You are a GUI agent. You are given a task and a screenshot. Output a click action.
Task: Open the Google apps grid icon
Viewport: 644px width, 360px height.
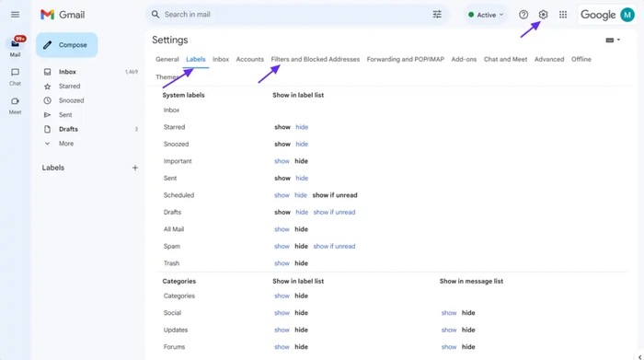click(563, 15)
